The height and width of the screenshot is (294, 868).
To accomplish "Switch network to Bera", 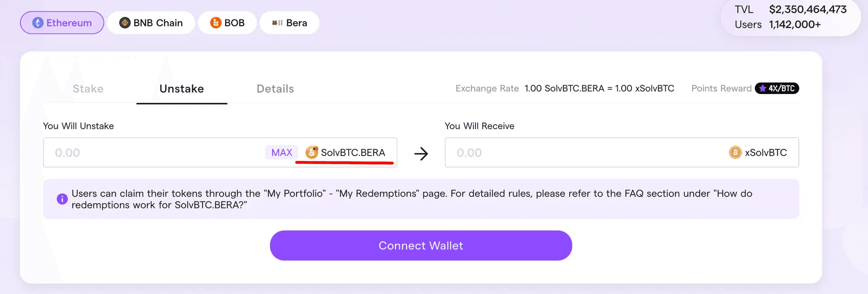I will coord(289,23).
